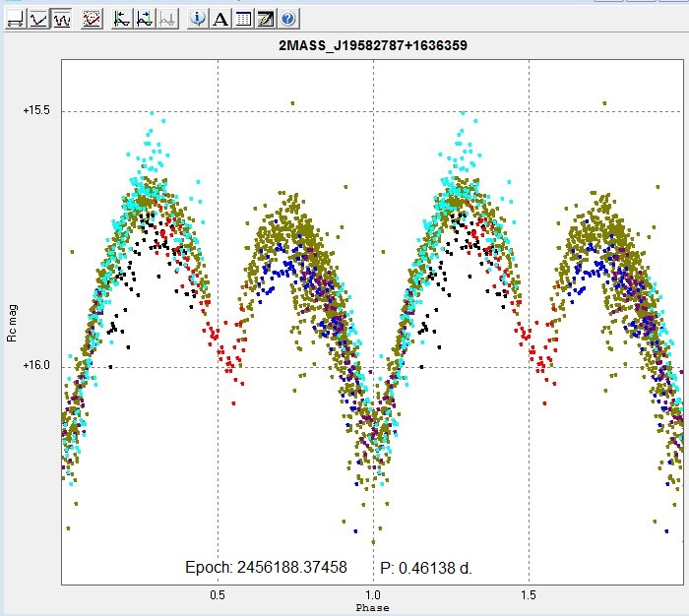Click the Phase axis label

(x=373, y=608)
